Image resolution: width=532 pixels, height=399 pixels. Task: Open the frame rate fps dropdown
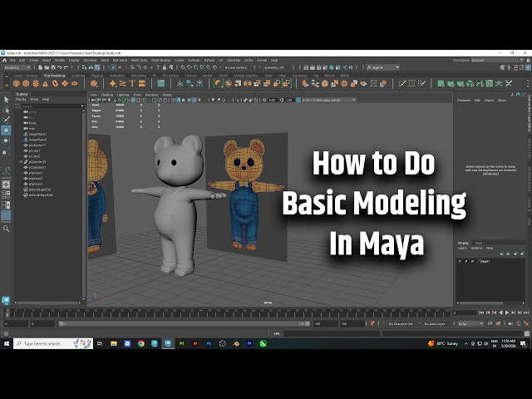click(x=470, y=323)
